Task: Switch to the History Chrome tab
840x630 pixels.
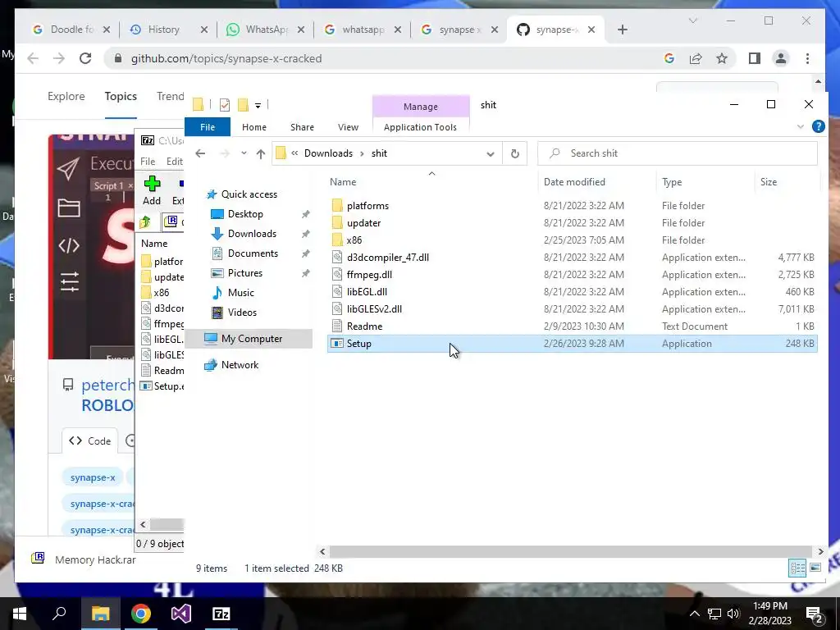Action: coord(164,30)
